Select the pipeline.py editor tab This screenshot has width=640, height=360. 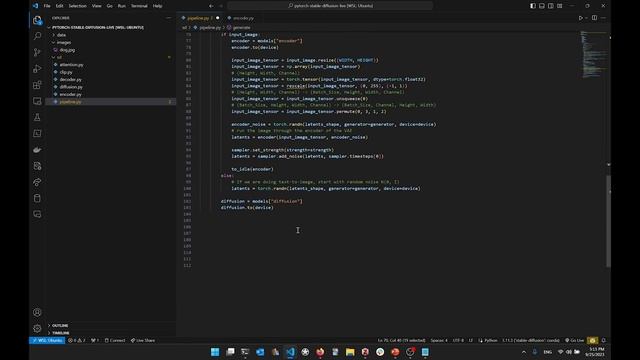coord(200,18)
